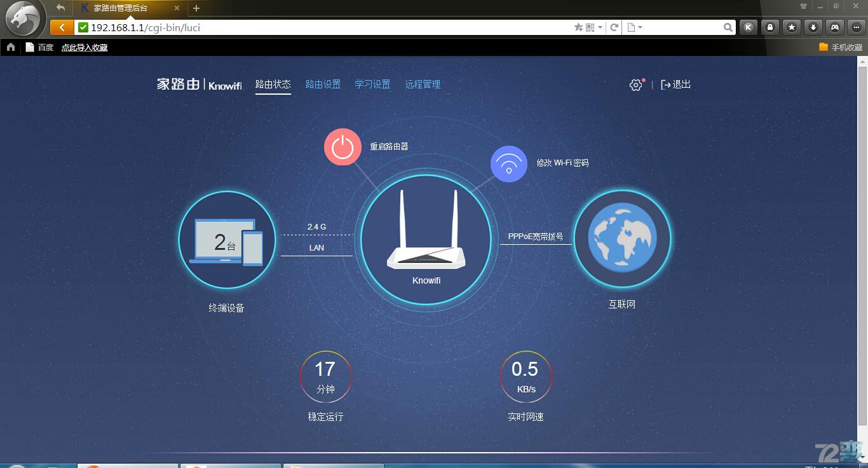Open the router settings gear icon
This screenshot has height=468, width=868.
click(635, 85)
